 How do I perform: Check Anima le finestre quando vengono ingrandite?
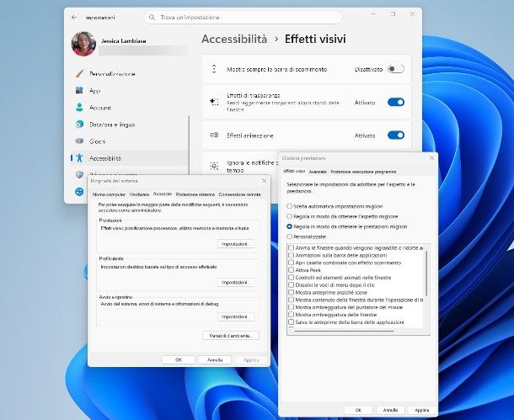tap(291, 247)
